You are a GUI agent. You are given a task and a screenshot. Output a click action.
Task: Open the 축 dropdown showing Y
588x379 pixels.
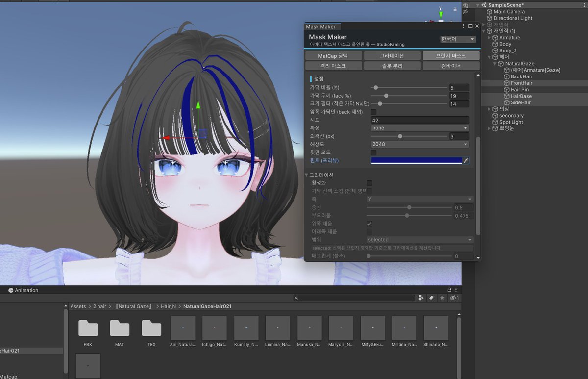coord(420,199)
